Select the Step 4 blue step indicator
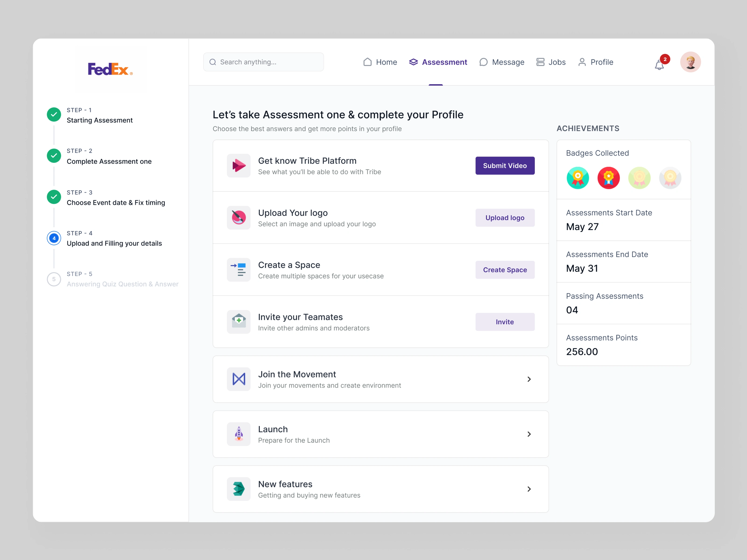Screen dimensions: 747x560 point(54,238)
